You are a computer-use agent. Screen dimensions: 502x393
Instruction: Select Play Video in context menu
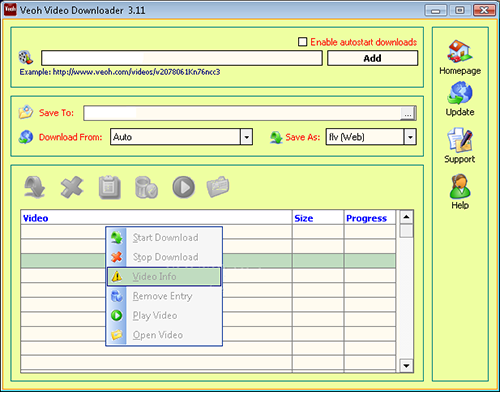pyautogui.click(x=164, y=315)
